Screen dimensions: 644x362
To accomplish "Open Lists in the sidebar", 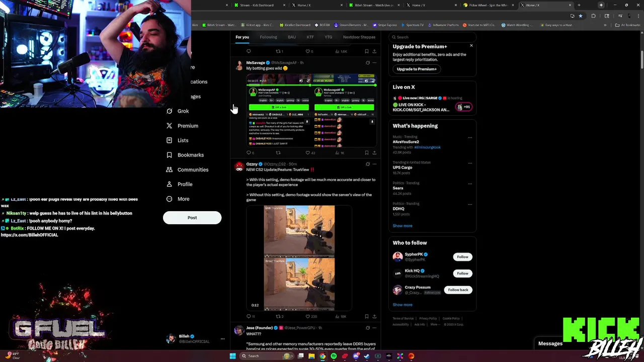I will 177,140.
